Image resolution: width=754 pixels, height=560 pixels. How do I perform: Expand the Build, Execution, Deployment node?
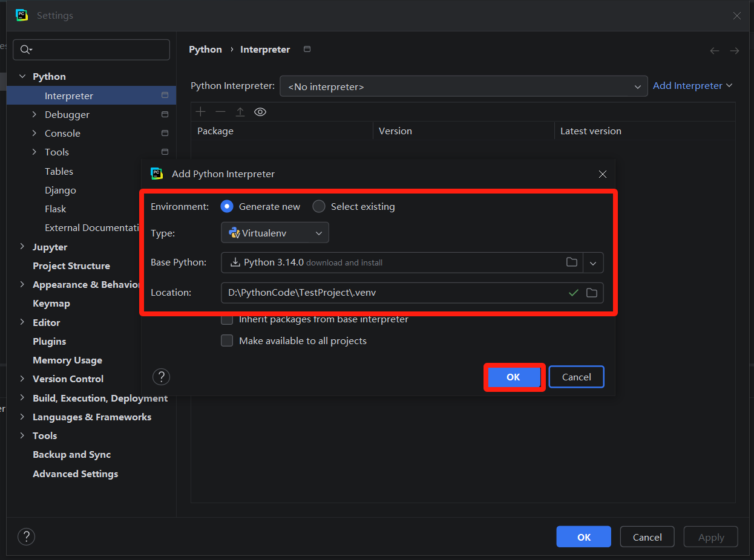coord(22,398)
